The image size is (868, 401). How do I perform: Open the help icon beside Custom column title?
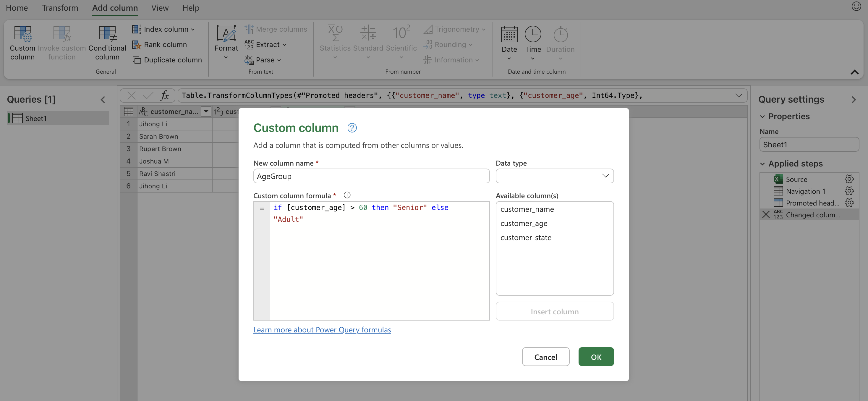tap(352, 128)
